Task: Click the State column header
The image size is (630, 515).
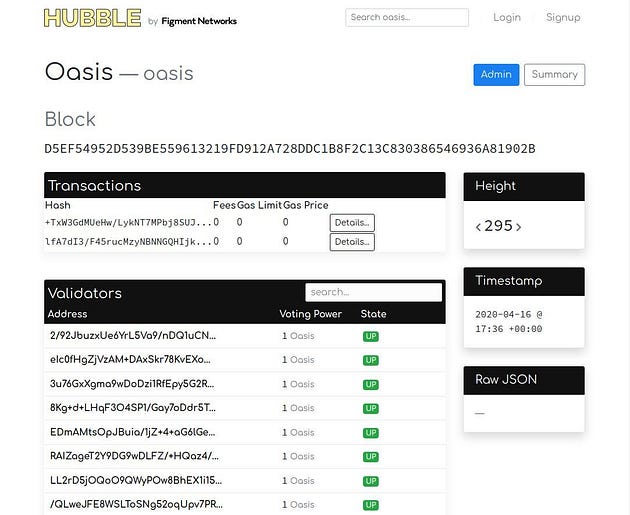Action: 373,314
